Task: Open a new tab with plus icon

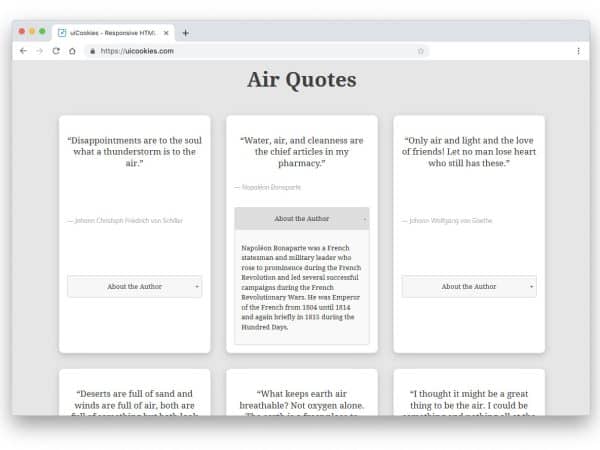Action: point(186,33)
